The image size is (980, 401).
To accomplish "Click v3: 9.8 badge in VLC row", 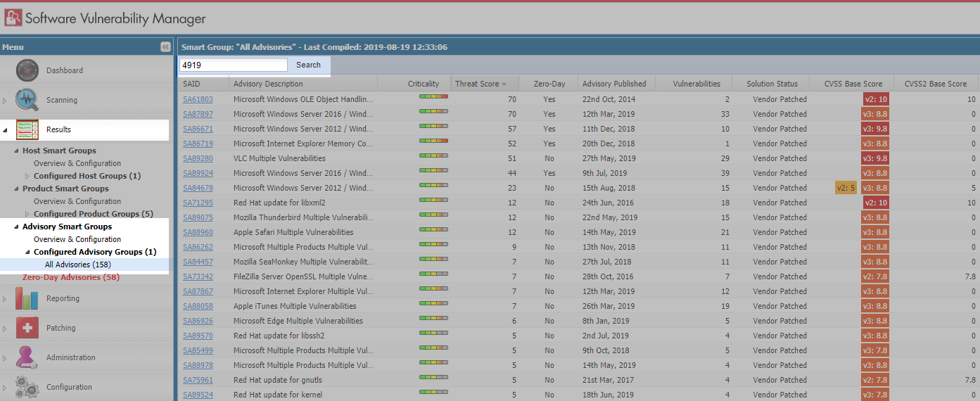I will pos(876,158).
